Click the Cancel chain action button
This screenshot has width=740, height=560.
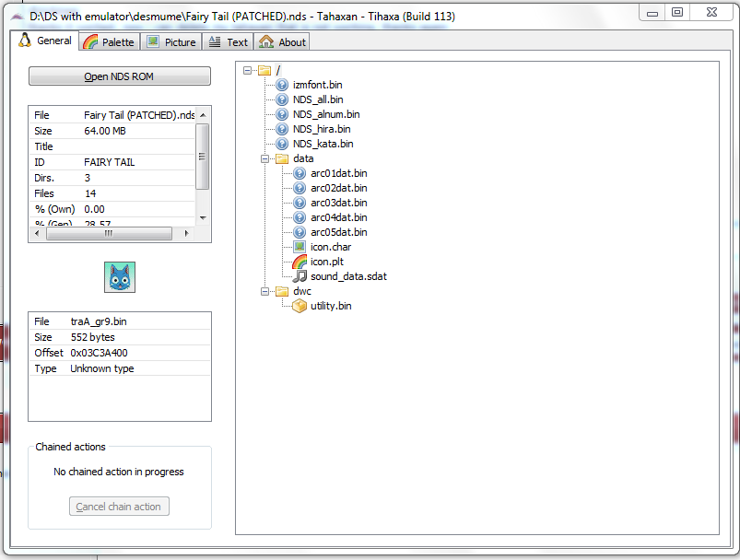pyautogui.click(x=119, y=507)
